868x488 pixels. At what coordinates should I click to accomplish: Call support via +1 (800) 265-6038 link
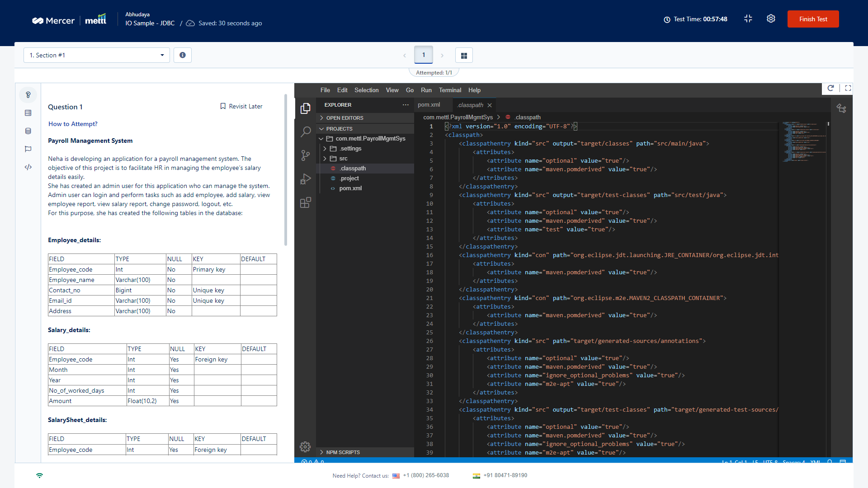click(426, 475)
